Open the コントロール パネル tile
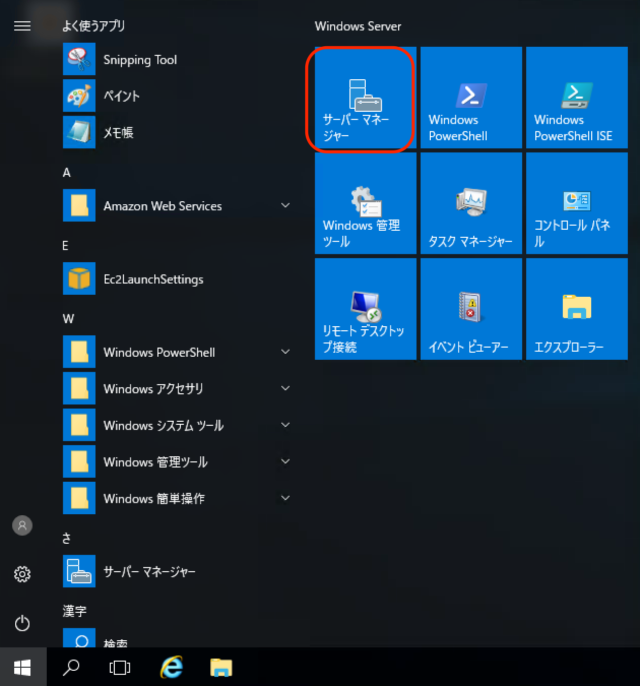 point(577,203)
